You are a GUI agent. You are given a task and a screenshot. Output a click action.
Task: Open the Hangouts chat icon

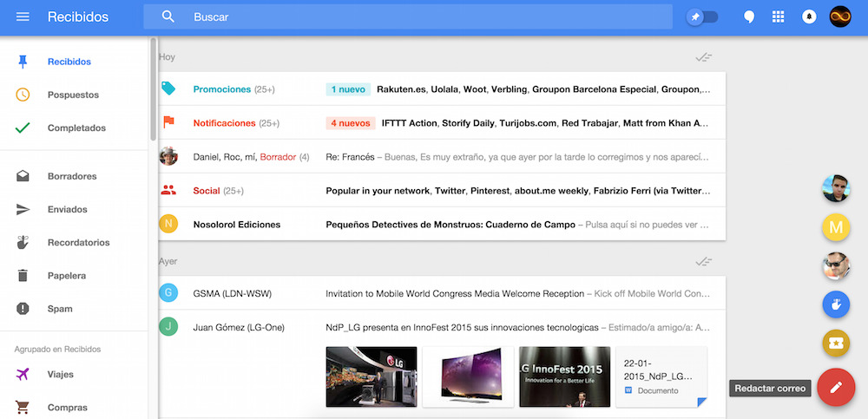coord(748,16)
